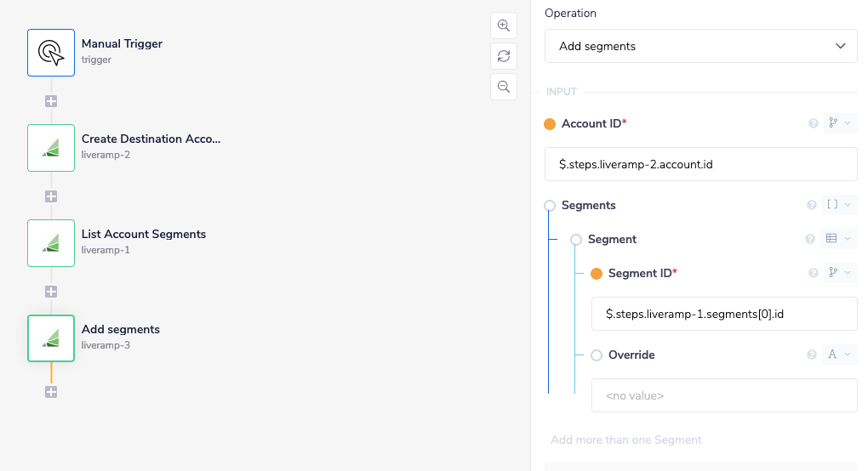Click the zoom in magnifier icon
This screenshot has width=868, height=471.
coord(504,26)
